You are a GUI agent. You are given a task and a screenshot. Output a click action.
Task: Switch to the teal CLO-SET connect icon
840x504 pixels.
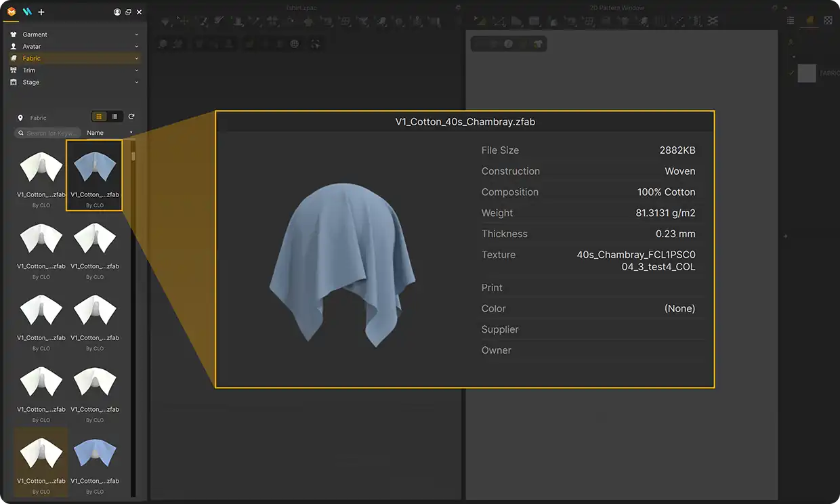[x=27, y=12]
